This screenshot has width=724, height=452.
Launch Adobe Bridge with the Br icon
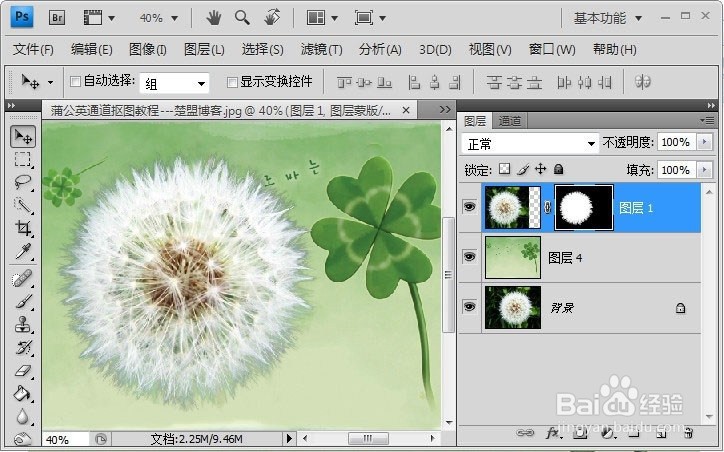click(x=57, y=18)
